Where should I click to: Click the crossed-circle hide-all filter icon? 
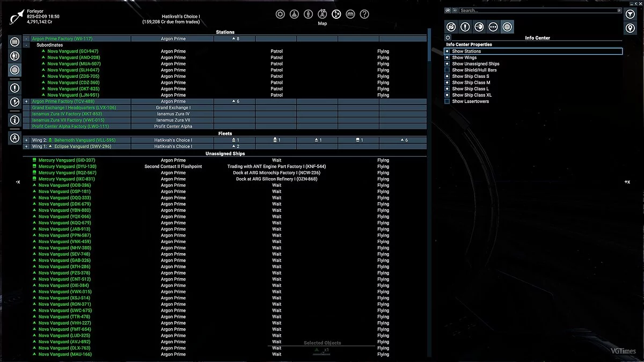pos(451,26)
